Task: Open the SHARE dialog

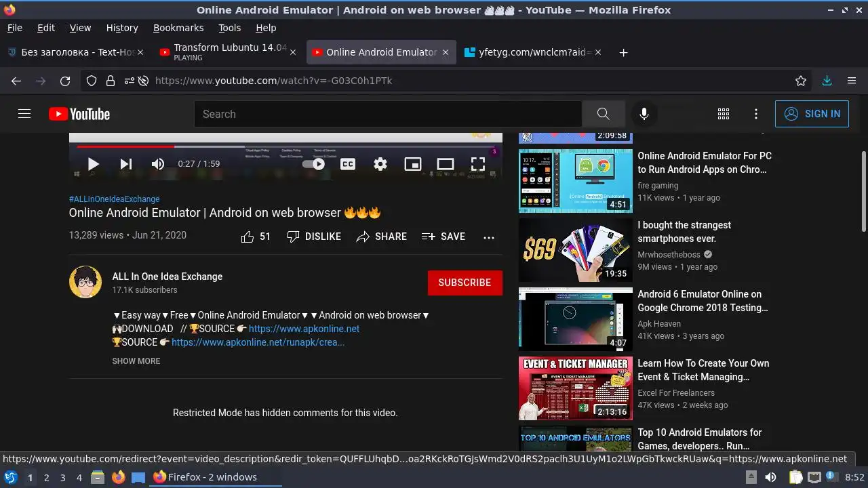Action: (x=382, y=237)
